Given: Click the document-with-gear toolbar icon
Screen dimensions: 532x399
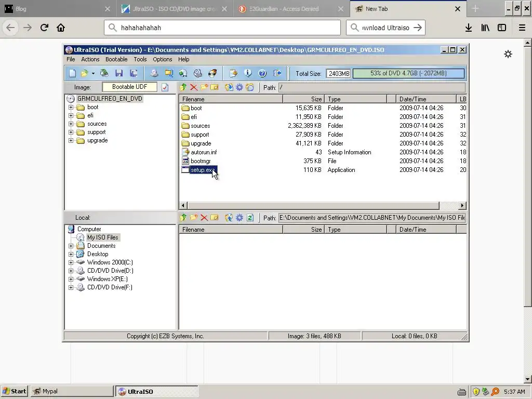Looking at the screenshot, I should pyautogui.click(x=233, y=73).
